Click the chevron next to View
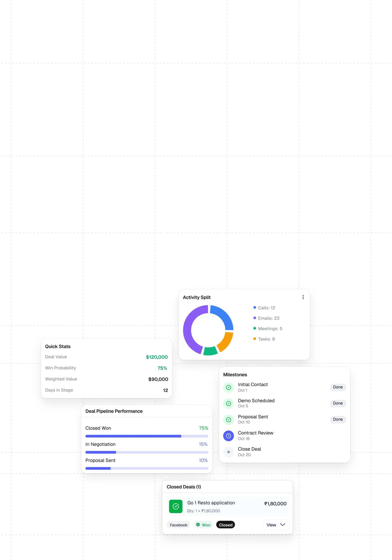 tap(283, 525)
